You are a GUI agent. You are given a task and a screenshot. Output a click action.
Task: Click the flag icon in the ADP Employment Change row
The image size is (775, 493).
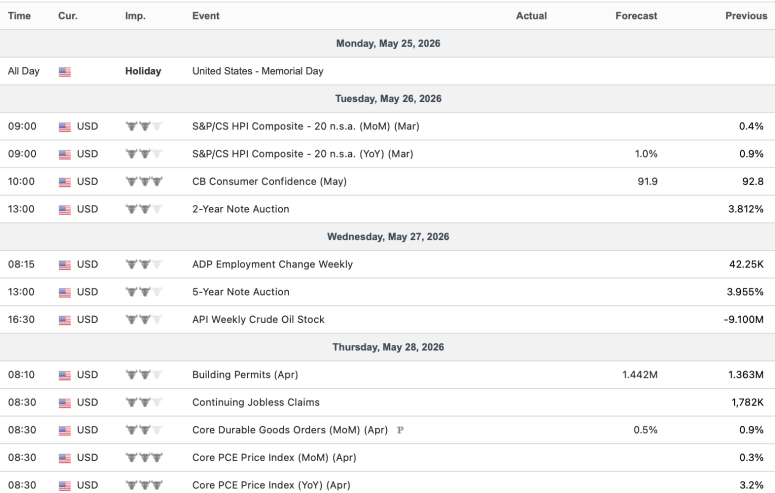click(x=65, y=265)
